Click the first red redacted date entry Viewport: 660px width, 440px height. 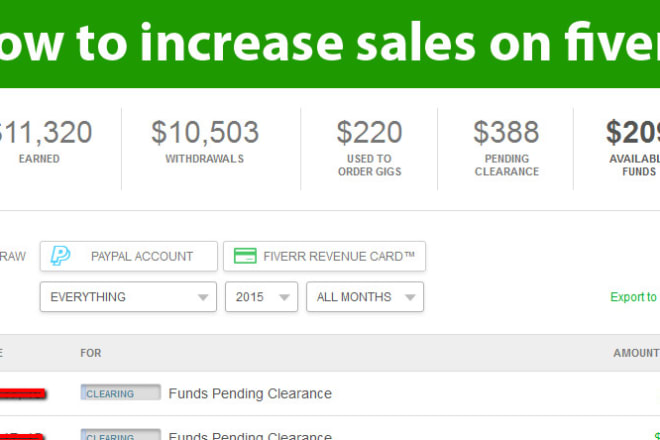tap(20, 394)
